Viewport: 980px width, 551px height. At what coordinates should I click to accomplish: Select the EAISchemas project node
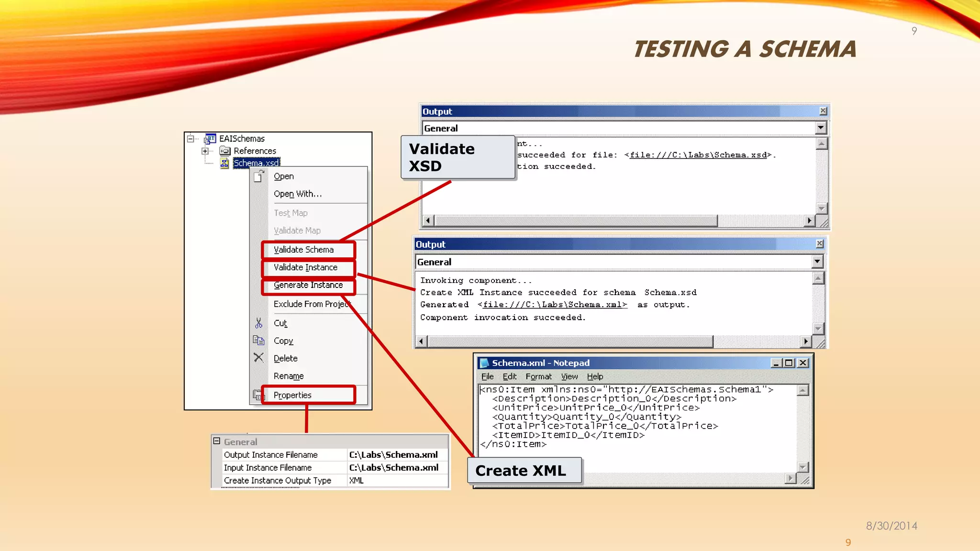click(x=242, y=139)
